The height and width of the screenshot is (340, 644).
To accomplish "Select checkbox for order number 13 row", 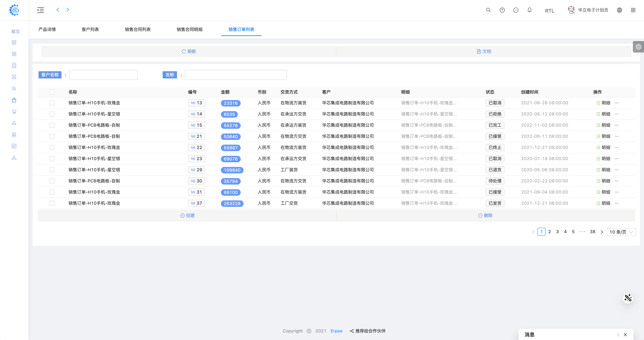I will [52, 103].
